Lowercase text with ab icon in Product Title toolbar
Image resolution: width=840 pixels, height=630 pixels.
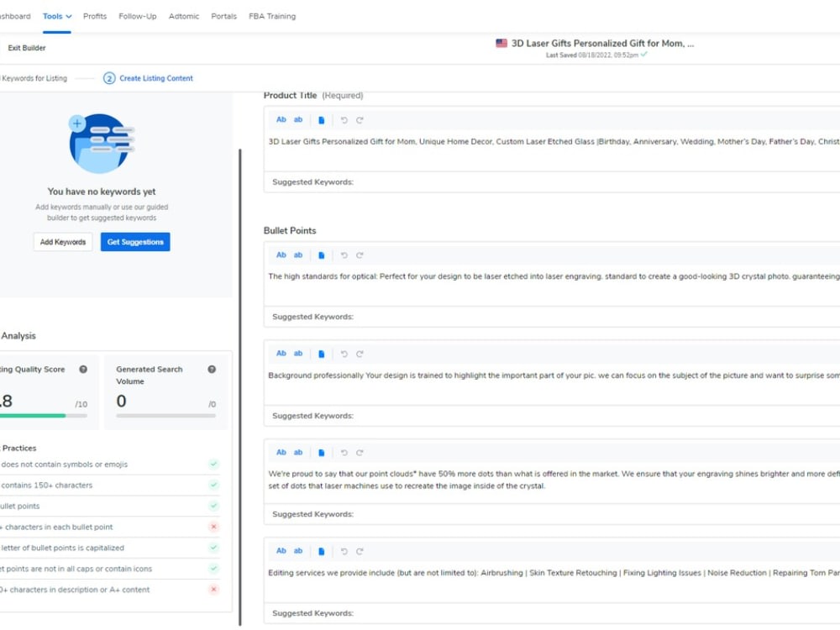(298, 120)
